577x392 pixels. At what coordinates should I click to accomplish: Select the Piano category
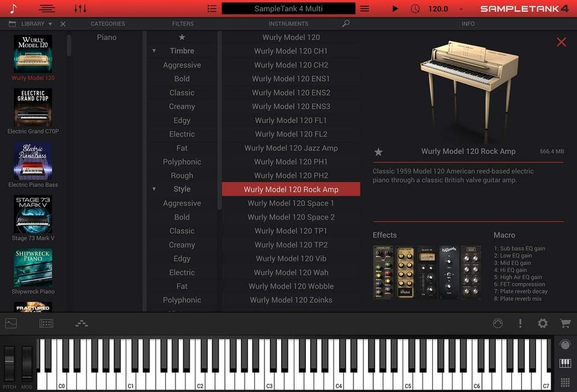[x=107, y=37]
